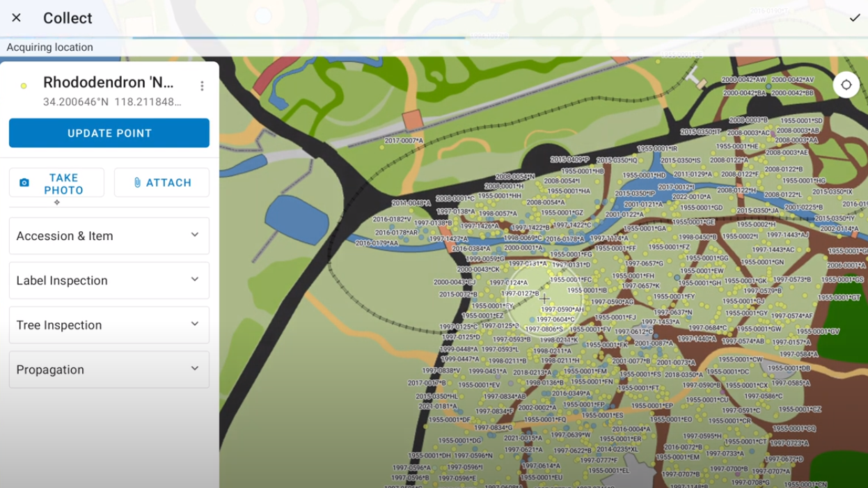The height and width of the screenshot is (488, 868).
Task: Click the coordinates text 34.200646°N
Action: click(x=72, y=102)
